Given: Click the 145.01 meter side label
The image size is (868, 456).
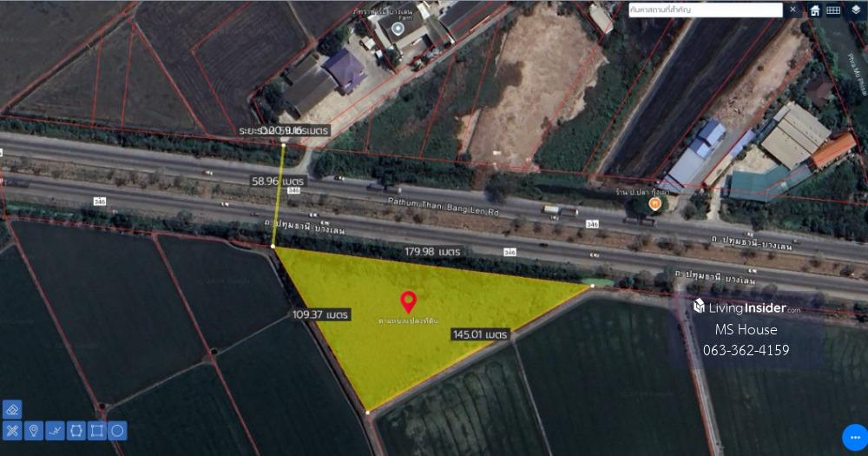Looking at the screenshot, I should coord(480,334).
